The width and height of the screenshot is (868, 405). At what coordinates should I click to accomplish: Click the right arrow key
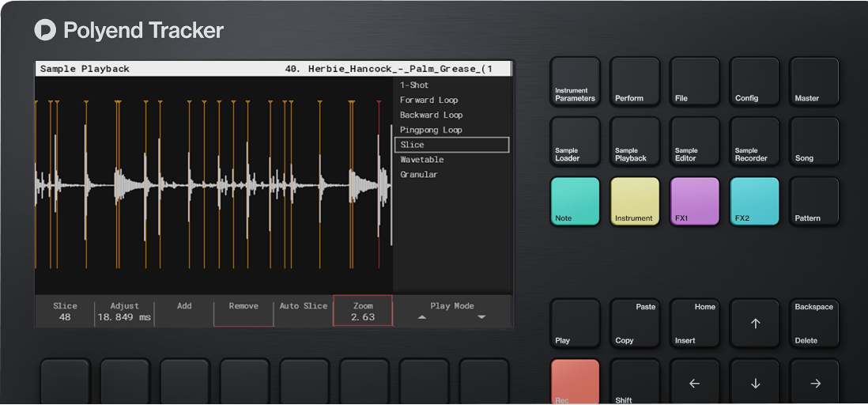point(814,382)
